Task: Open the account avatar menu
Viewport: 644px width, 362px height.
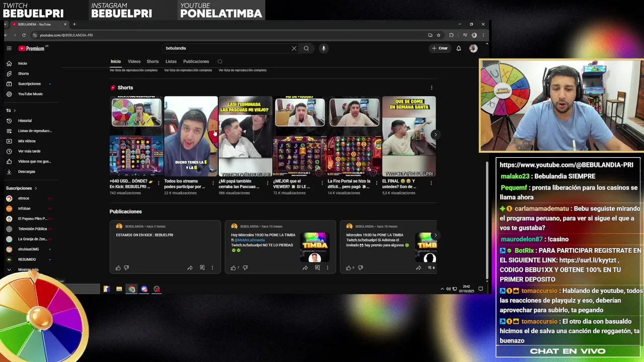Action: click(473, 48)
